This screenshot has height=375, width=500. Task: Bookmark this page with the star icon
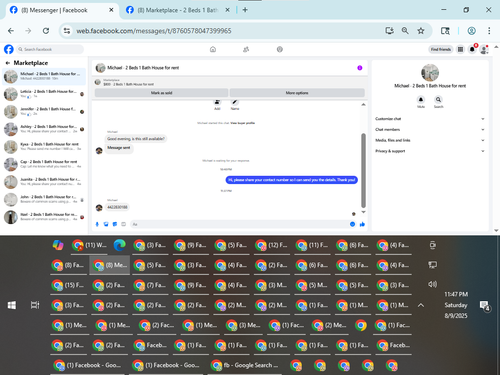421,31
